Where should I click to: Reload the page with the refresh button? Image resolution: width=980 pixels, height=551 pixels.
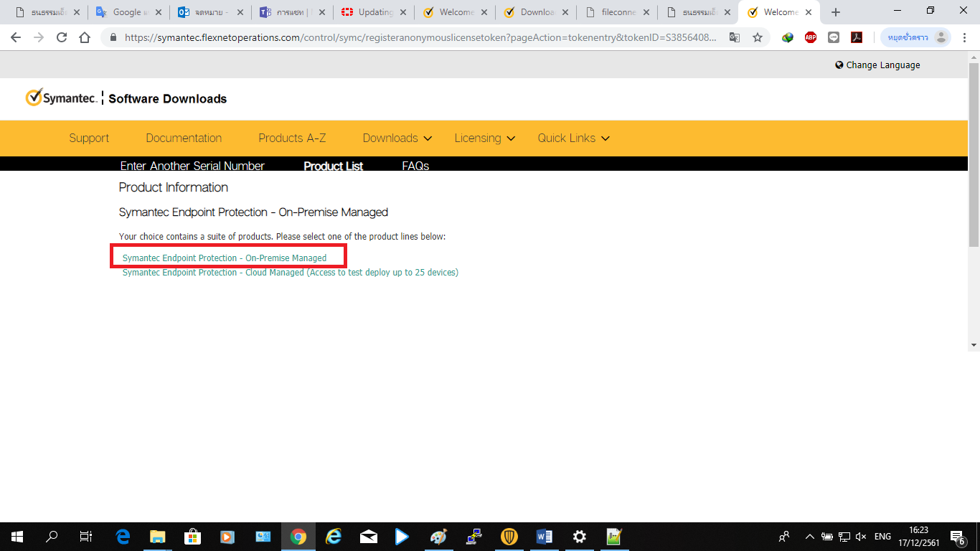point(62,38)
